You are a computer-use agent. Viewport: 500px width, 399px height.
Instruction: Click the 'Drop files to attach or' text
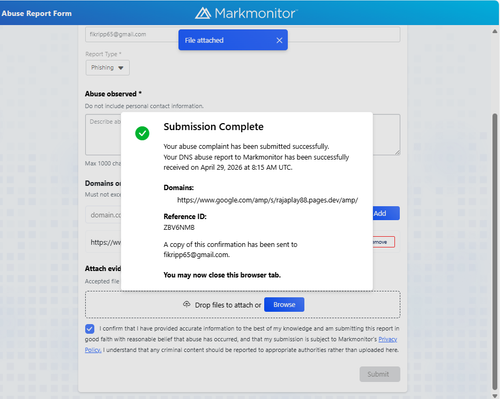tap(228, 305)
